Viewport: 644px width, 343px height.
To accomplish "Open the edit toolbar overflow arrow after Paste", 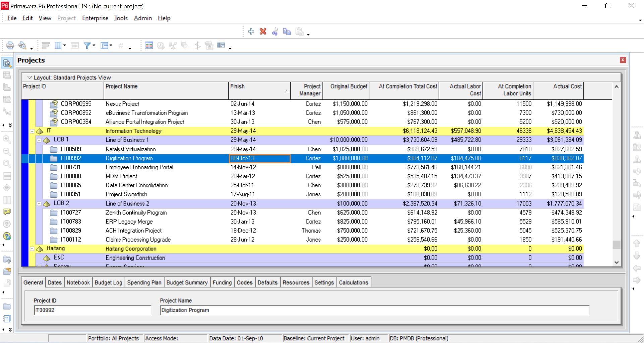I will coord(308,34).
